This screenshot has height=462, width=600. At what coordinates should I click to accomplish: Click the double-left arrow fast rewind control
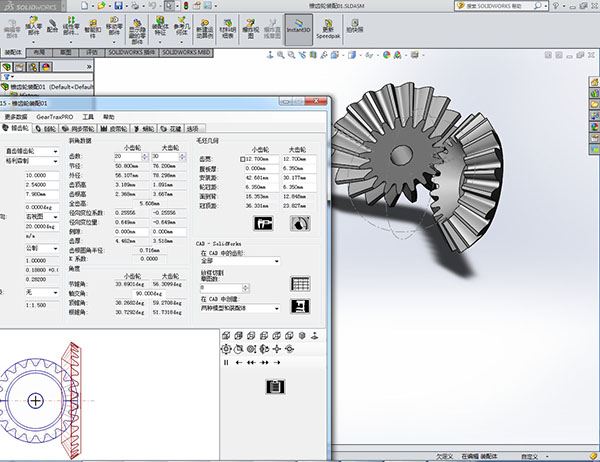coord(251,362)
